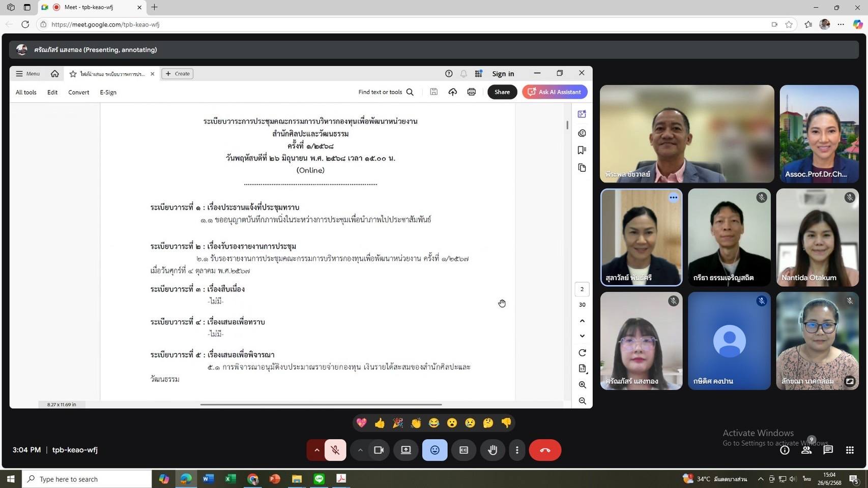Click the black Share button
Screen dimensions: 868x488
tap(502, 92)
